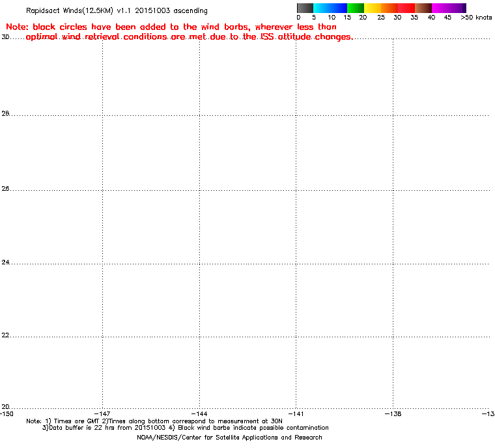Click the longitude label '-147'
Image resolution: width=495 pixels, height=448 pixels.
pyautogui.click(x=102, y=413)
